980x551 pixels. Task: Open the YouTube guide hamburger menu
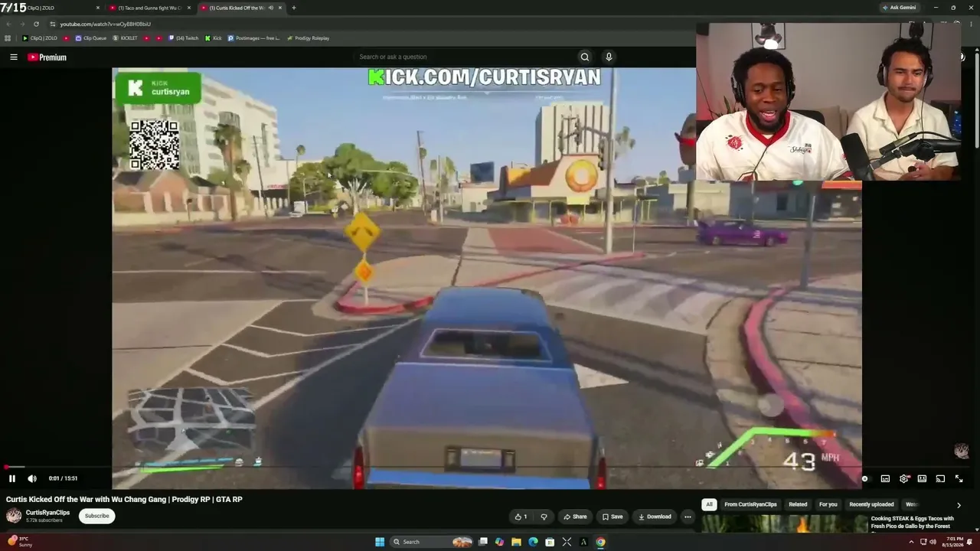pos(13,57)
